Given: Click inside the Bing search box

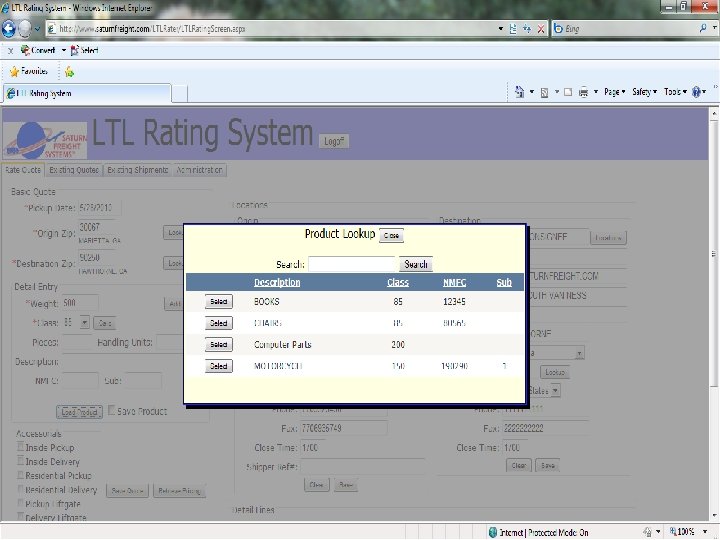Looking at the screenshot, I should pos(629,29).
